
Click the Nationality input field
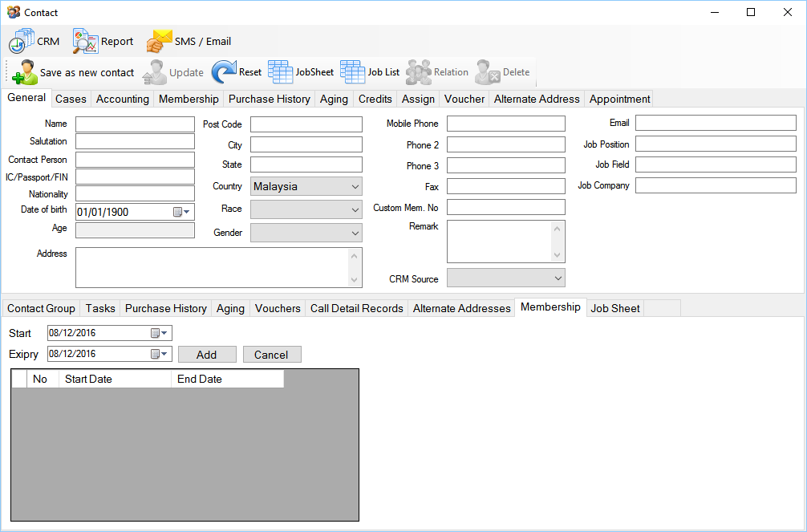tap(135, 193)
